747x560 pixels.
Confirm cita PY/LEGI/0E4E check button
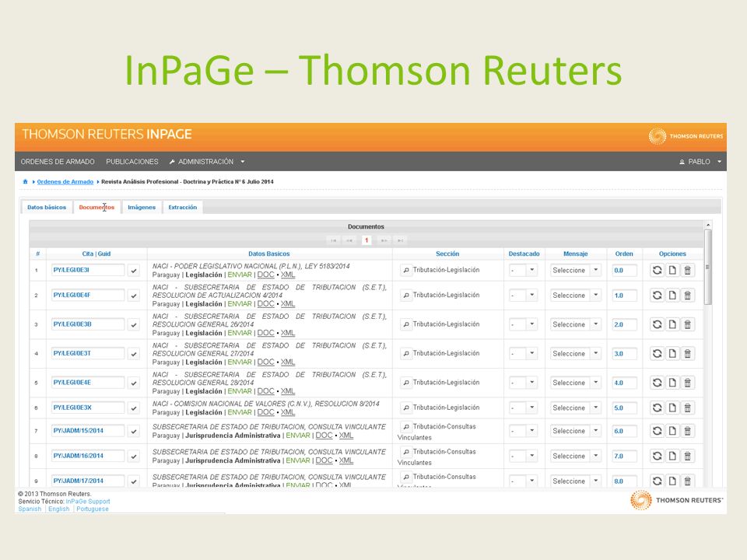pos(134,383)
